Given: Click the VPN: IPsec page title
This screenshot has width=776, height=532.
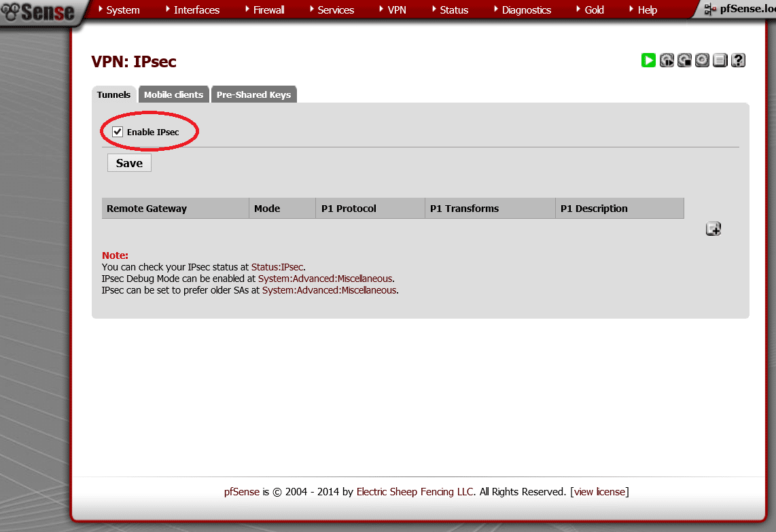Looking at the screenshot, I should click(x=134, y=61).
